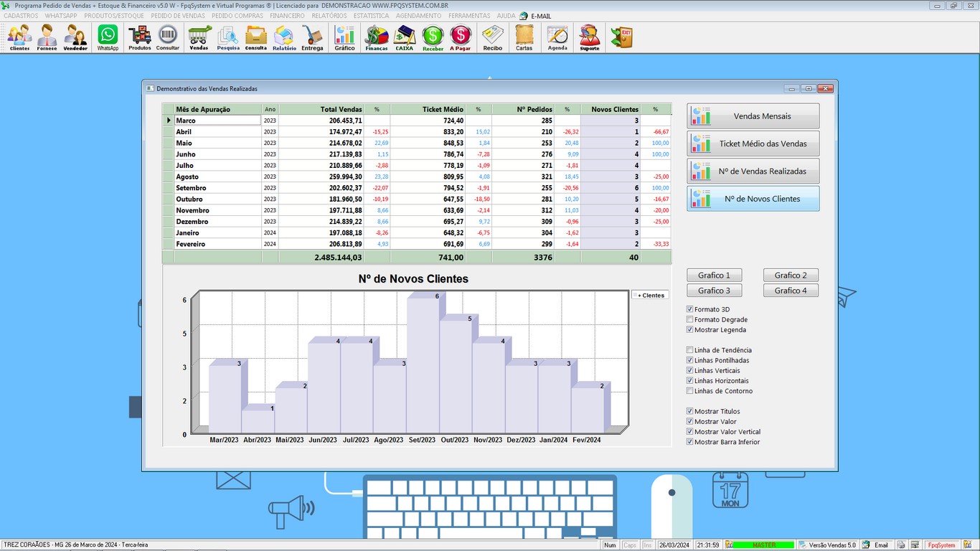Screen dimensions: 980x551
Task: Open the Cartas toolbar icon
Action: [x=524, y=38]
